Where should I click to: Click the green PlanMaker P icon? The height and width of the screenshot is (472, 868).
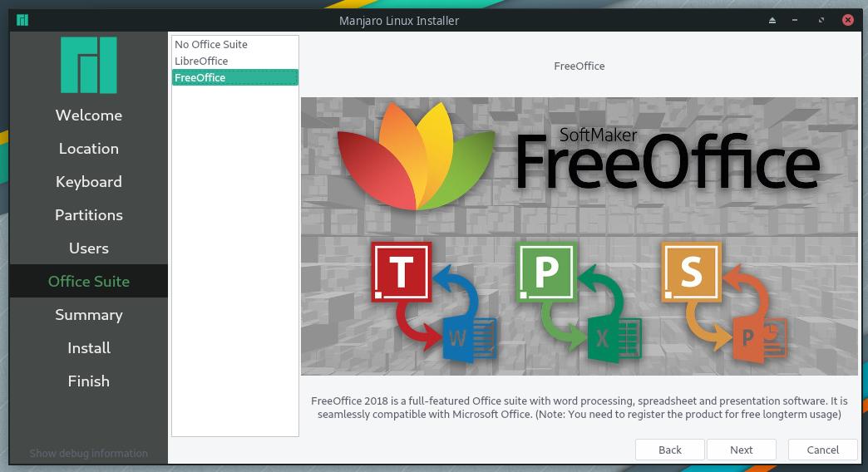click(x=546, y=272)
